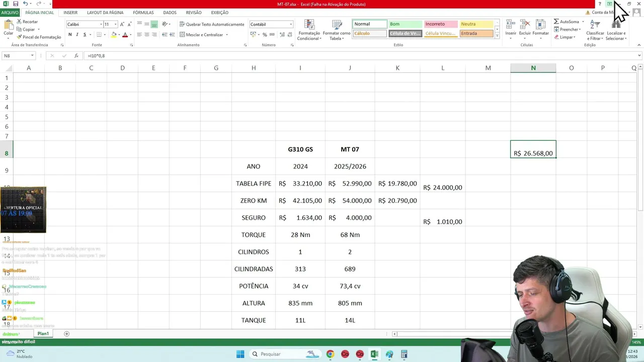
Task: Apply the Incorreto cell style
Action: click(x=441, y=24)
